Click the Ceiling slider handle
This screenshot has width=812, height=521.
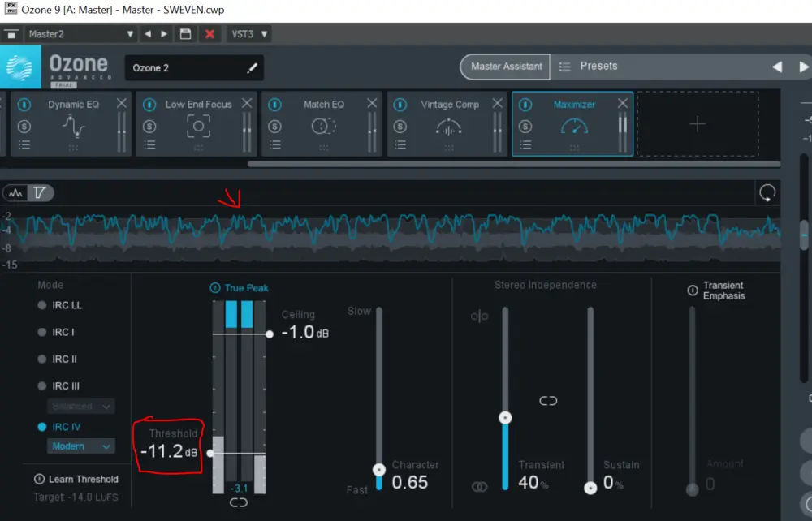pos(270,334)
